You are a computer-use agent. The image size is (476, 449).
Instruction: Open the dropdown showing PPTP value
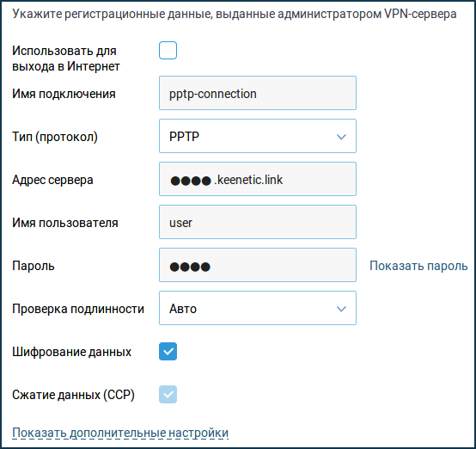tap(258, 136)
